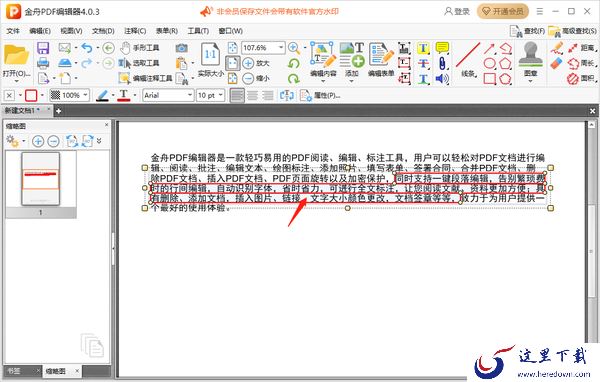This screenshot has height=382, width=600.
Task: Click the 缩小 zoom out button
Action: tap(256, 78)
